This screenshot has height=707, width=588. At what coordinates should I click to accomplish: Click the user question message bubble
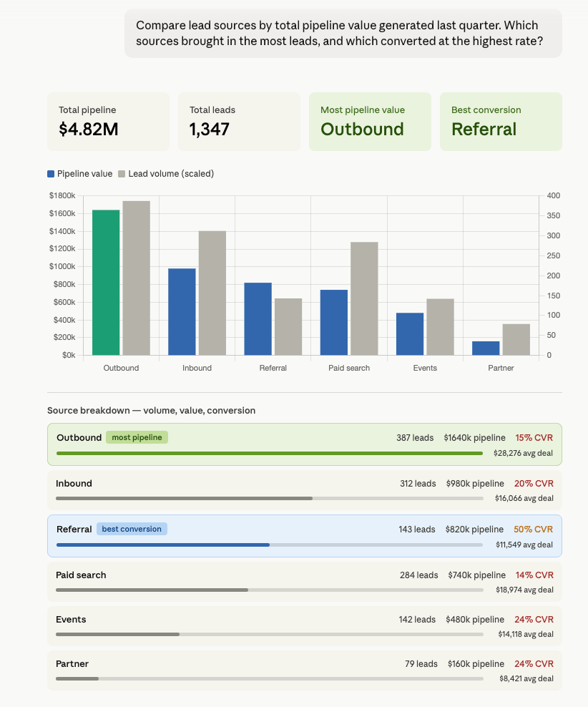click(x=343, y=34)
